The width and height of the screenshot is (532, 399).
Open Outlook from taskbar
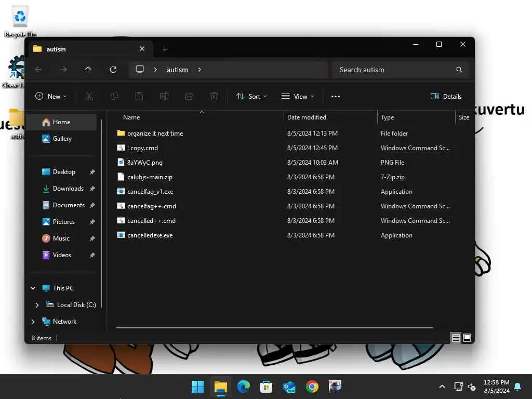(289, 387)
